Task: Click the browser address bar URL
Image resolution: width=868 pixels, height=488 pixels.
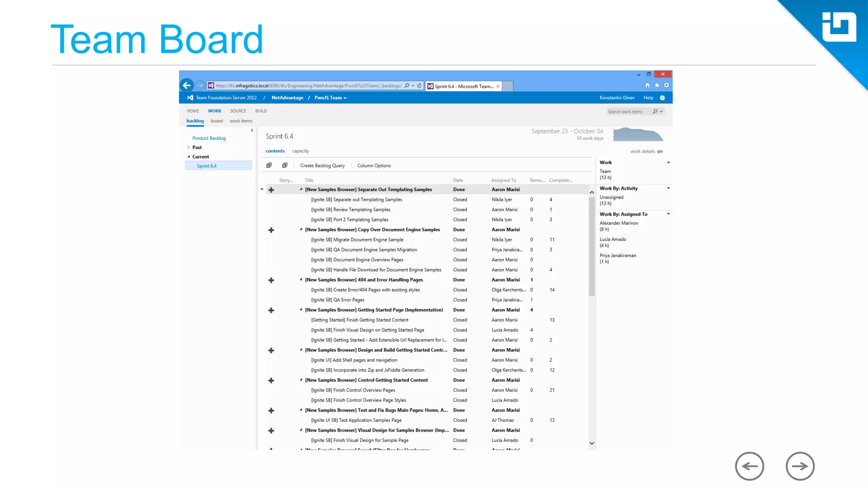Action: [x=309, y=86]
